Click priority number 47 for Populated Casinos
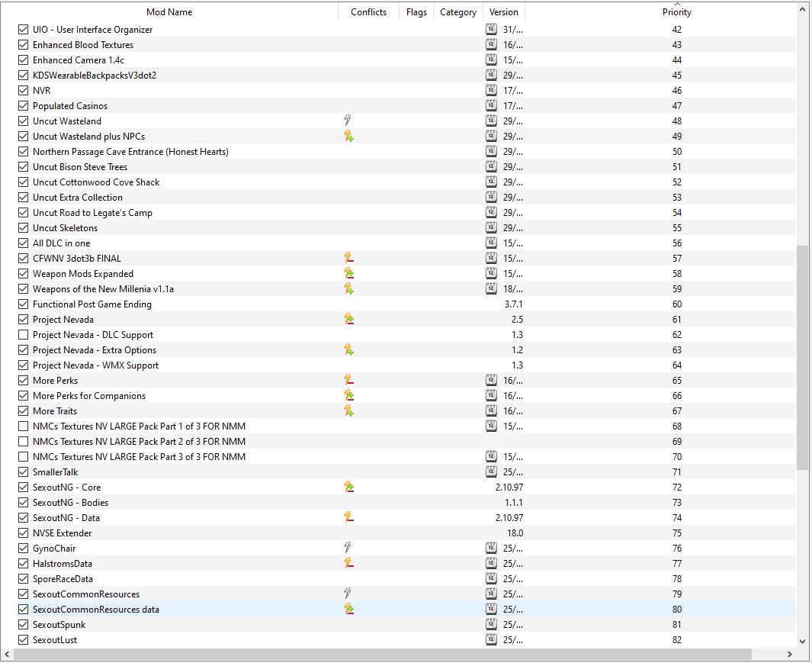 tap(677, 106)
